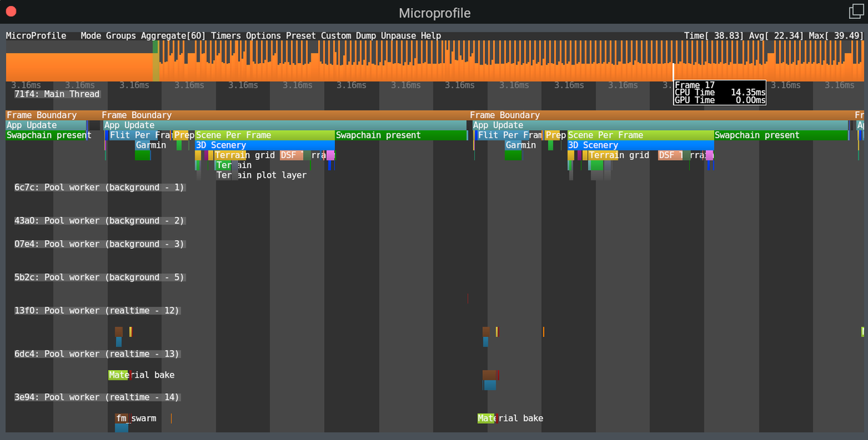This screenshot has height=440, width=868.
Task: Open the Options menu
Action: (264, 36)
